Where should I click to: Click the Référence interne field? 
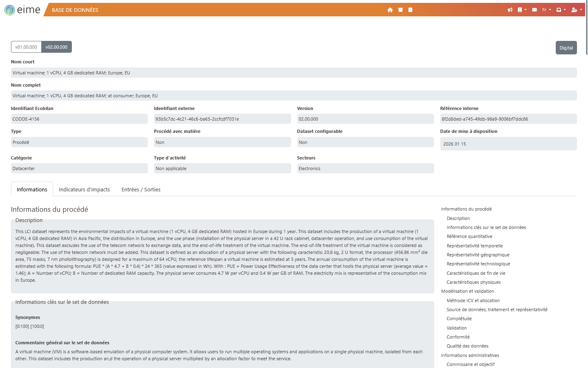tap(508, 119)
